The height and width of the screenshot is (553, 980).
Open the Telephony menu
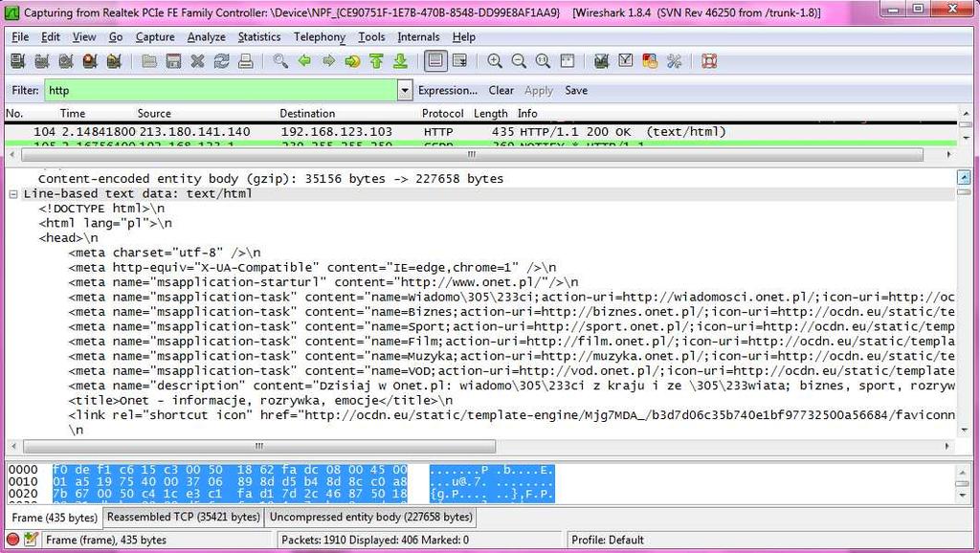(x=320, y=37)
